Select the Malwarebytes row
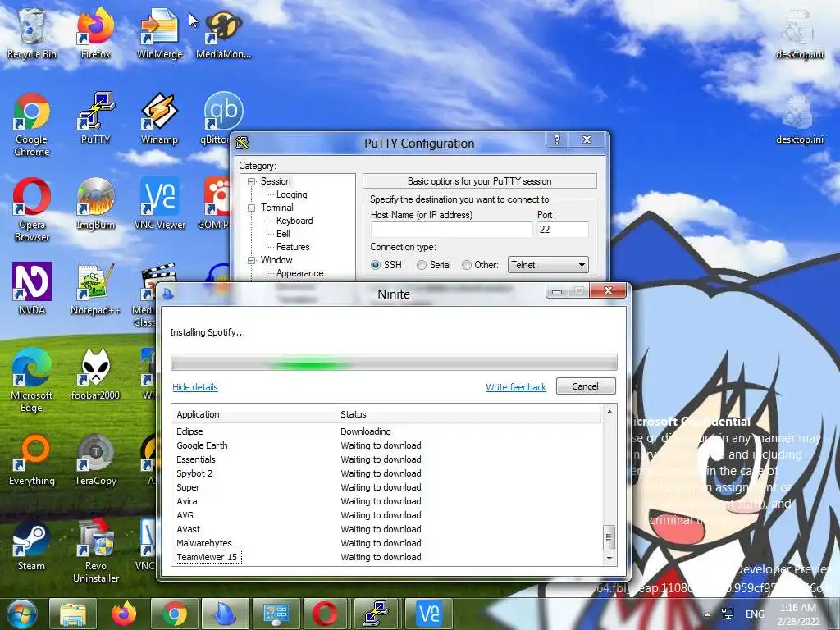The image size is (840, 630). tap(387, 543)
